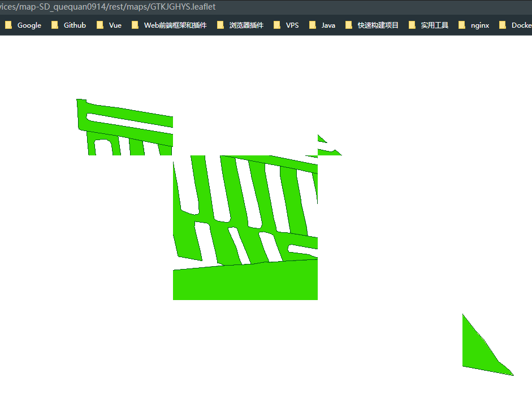532x395 pixels.
Task: Open the 实用工具 bookmark folder
Action: click(429, 25)
